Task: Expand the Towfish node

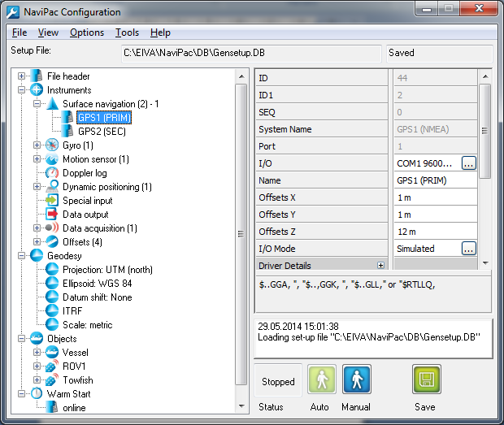Action: (37, 380)
